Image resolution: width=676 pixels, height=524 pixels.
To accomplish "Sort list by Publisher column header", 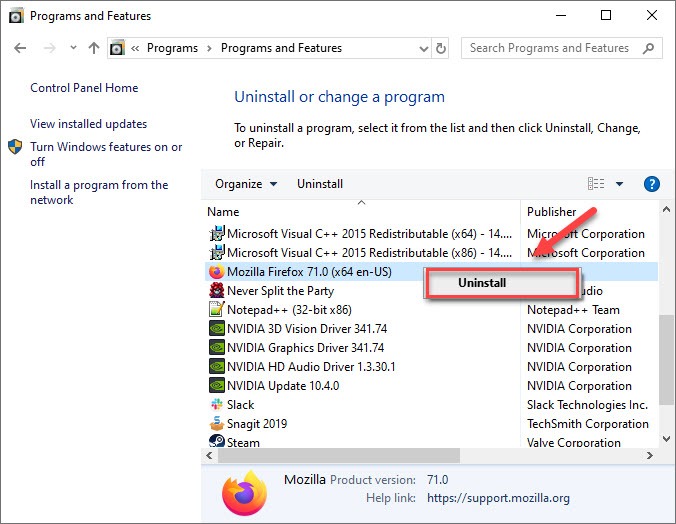I will tap(552, 212).
